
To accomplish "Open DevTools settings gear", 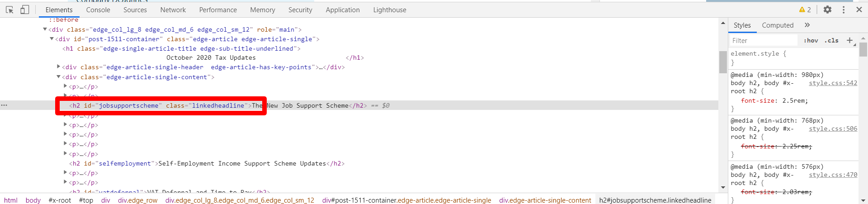I will pos(827,9).
